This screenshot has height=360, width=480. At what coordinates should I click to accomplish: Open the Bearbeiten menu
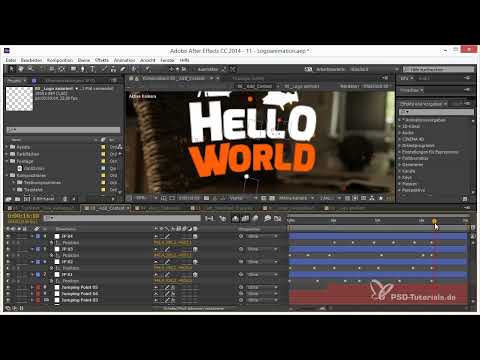click(x=31, y=60)
